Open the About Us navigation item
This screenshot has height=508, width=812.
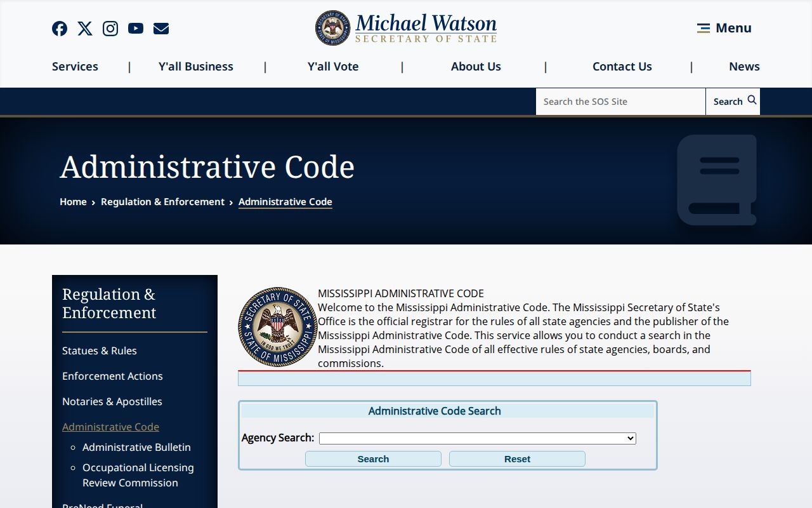click(476, 66)
